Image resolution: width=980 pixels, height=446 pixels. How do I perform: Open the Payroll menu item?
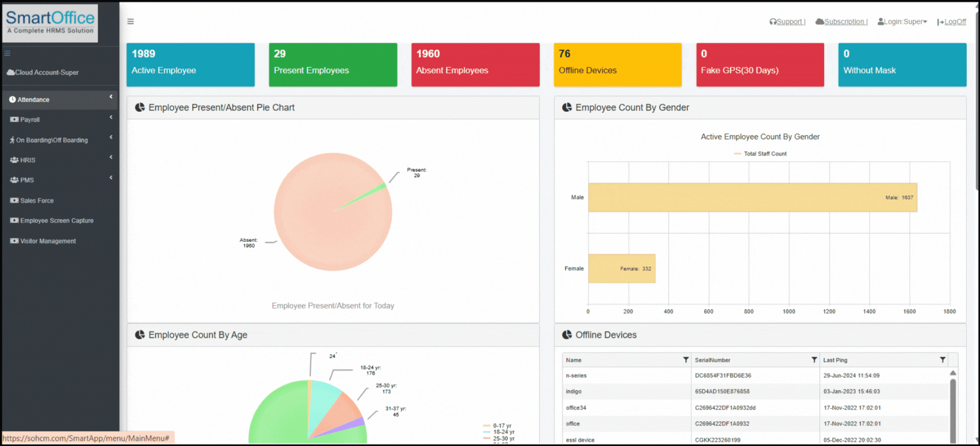point(60,119)
